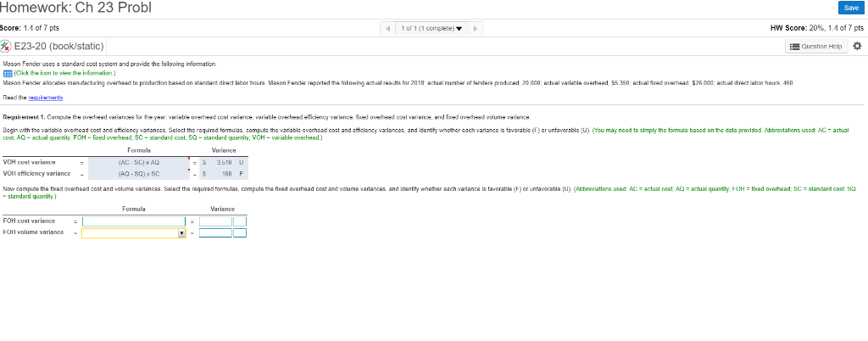Click the VOH cost variance 'U' indicator
This screenshot has height=341, width=868.
[241, 162]
